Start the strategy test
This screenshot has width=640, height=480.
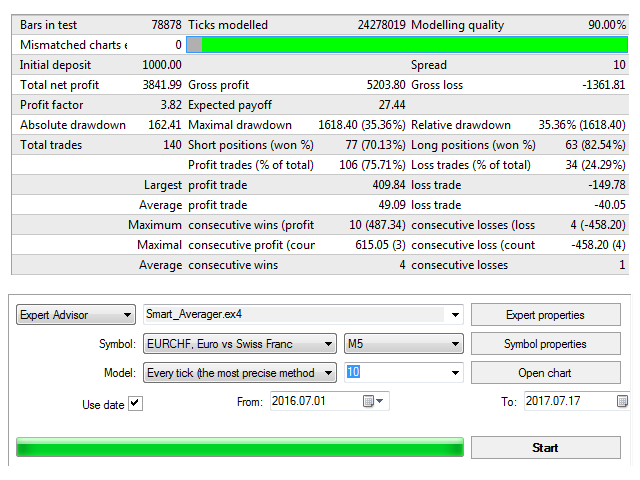[546, 448]
